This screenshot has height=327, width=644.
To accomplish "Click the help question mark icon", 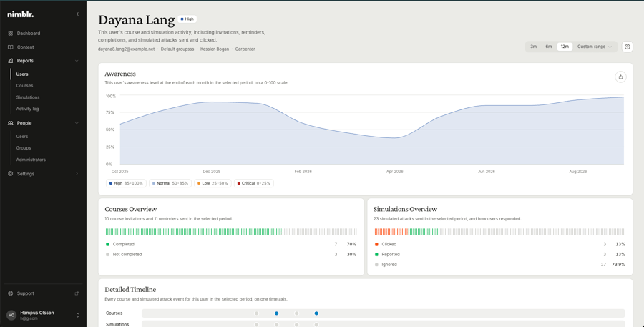I will [627, 47].
